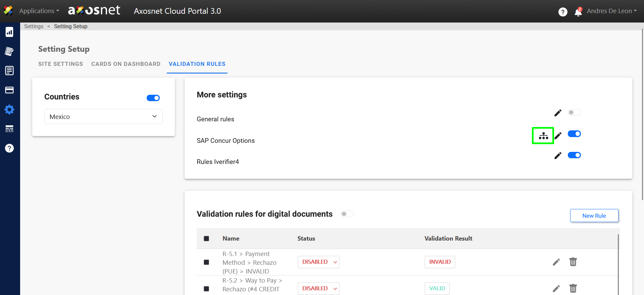
Task: Switch to the Site Settings tab
Action: (60, 64)
